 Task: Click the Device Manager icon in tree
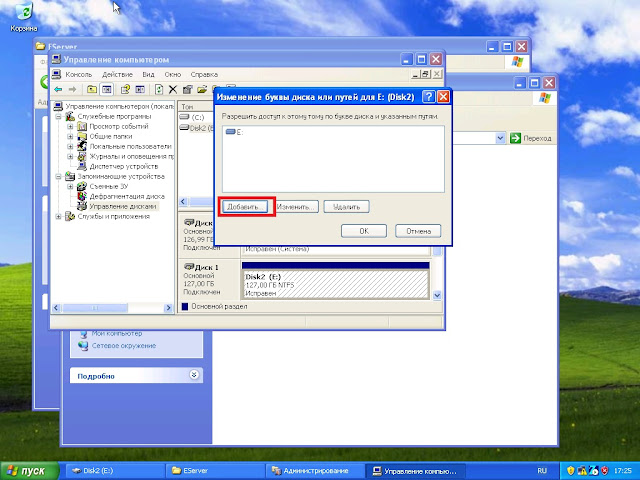tap(82, 166)
